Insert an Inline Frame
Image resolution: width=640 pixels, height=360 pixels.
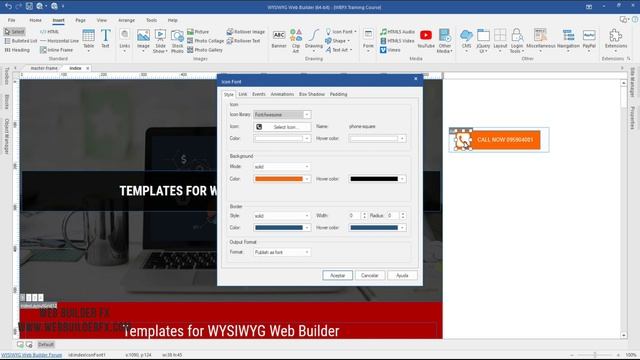[57, 50]
